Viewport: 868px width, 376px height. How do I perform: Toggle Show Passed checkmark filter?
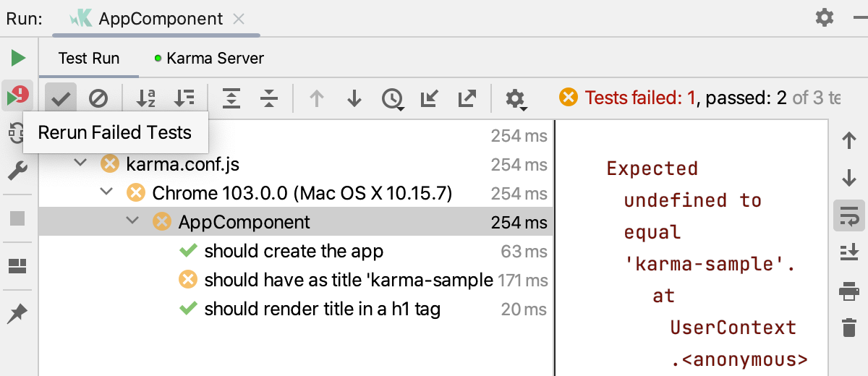click(x=61, y=98)
